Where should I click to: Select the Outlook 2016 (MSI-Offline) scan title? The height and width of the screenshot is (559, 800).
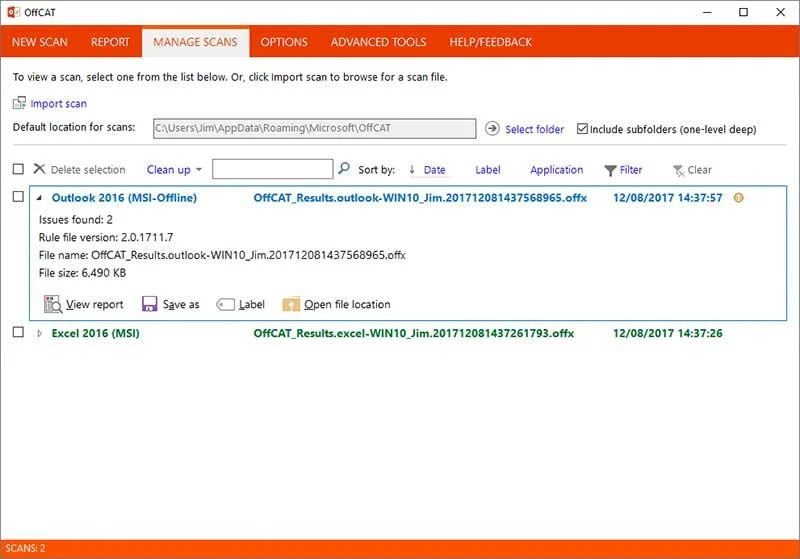point(124,197)
